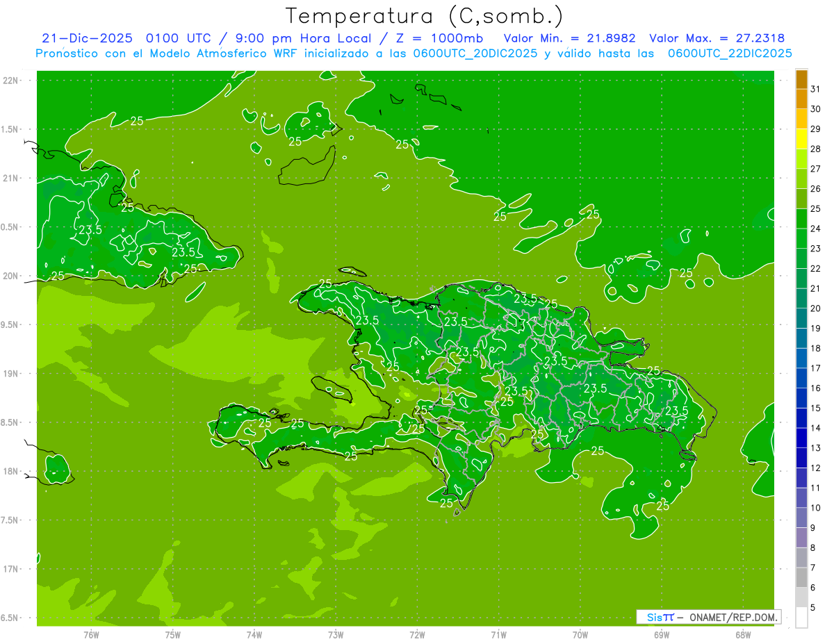Image resolution: width=834 pixels, height=644 pixels.
Task: Click the 75W longitude axis label
Action: pos(173,635)
